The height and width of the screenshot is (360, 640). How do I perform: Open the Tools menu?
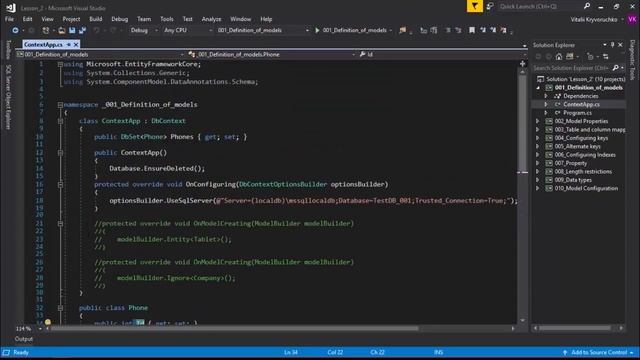point(167,19)
